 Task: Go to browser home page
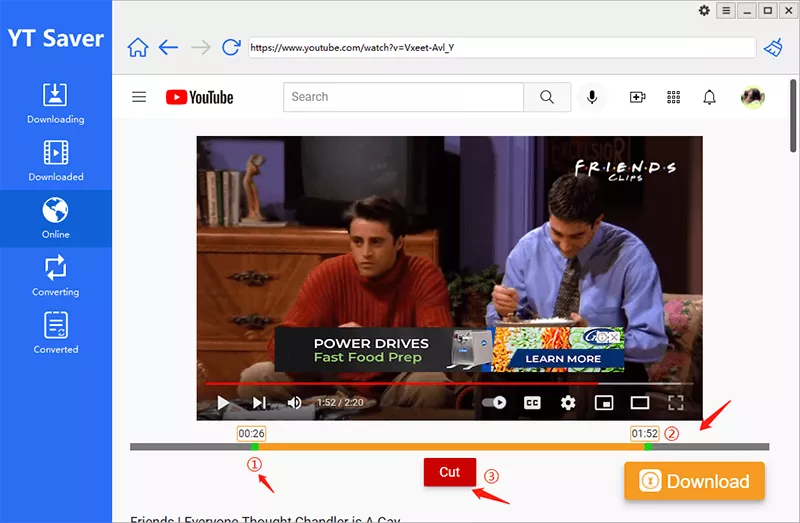pos(138,47)
